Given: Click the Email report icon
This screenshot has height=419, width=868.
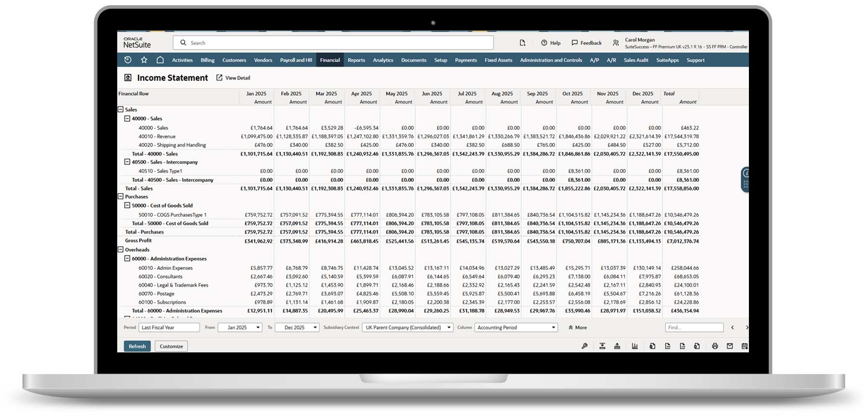Looking at the screenshot, I should [730, 346].
